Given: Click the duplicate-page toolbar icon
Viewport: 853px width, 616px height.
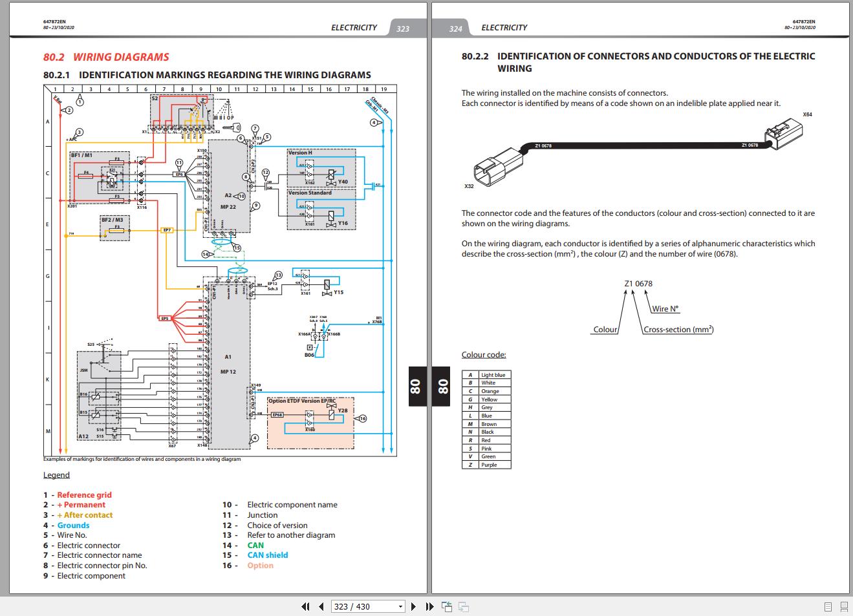Looking at the screenshot, I should [462, 606].
